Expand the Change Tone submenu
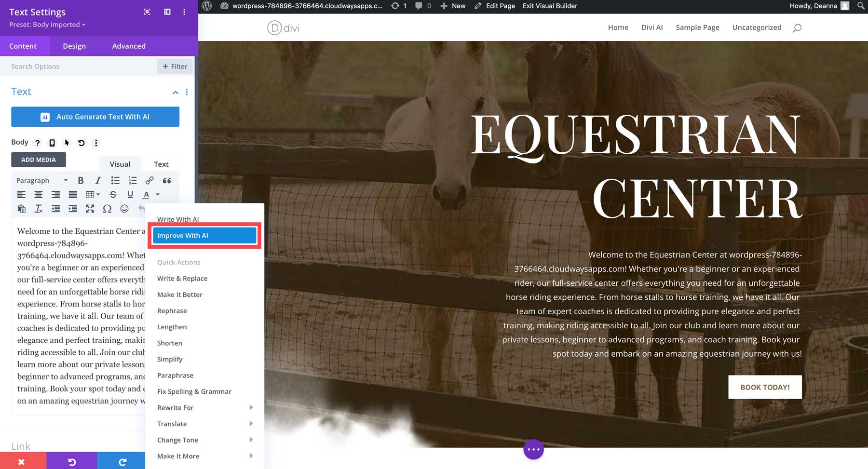 tap(204, 440)
